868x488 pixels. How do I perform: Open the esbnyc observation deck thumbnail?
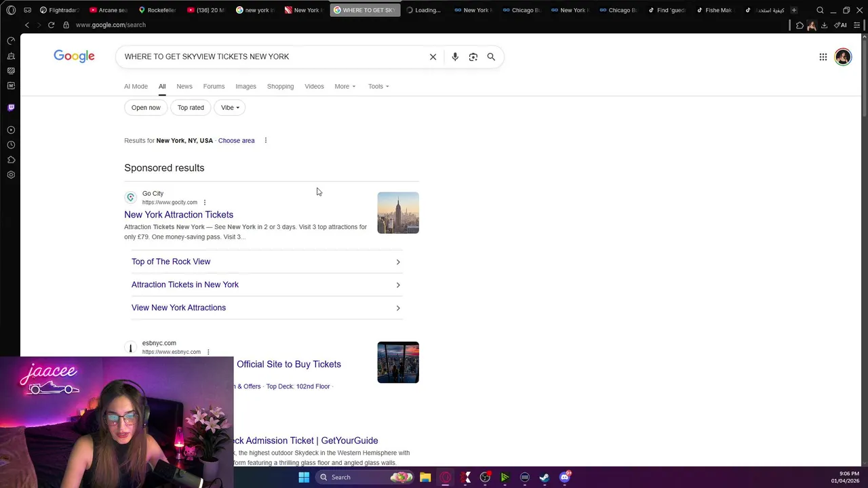(x=398, y=363)
